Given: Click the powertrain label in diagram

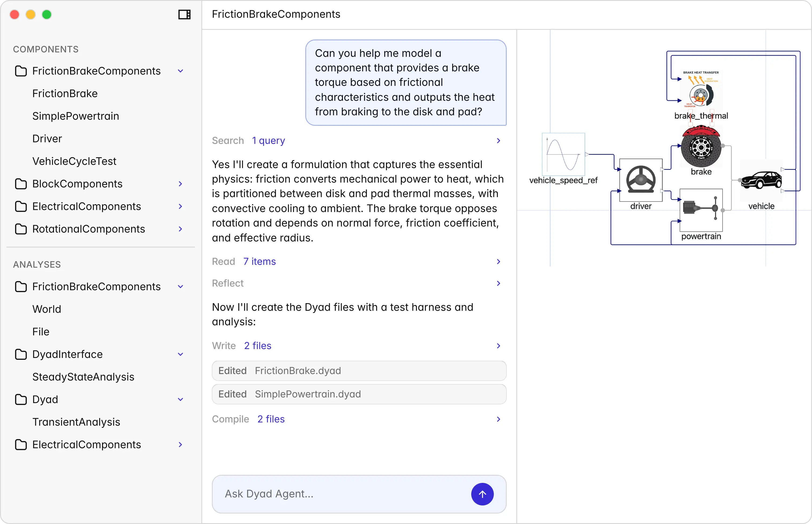Looking at the screenshot, I should 701,236.
